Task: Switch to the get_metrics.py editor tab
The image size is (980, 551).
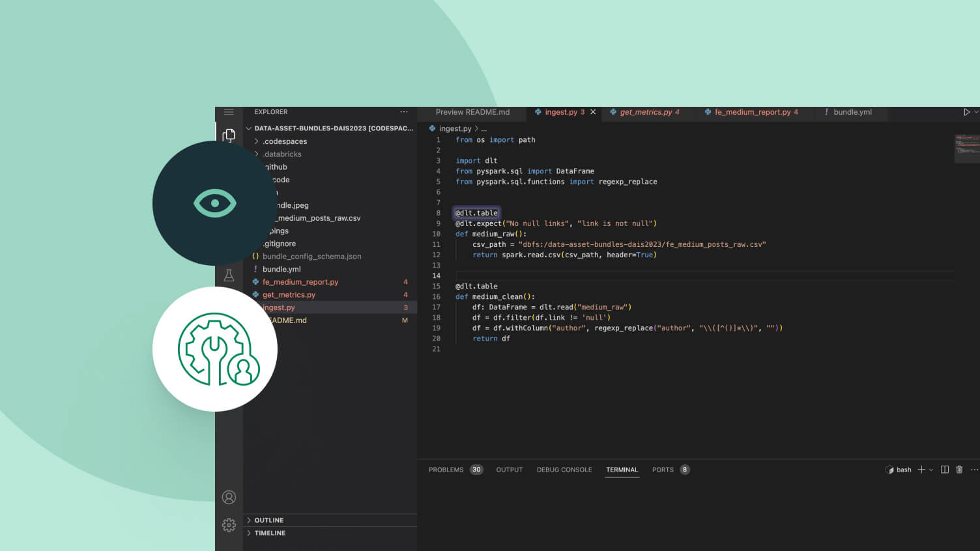Action: coord(645,112)
